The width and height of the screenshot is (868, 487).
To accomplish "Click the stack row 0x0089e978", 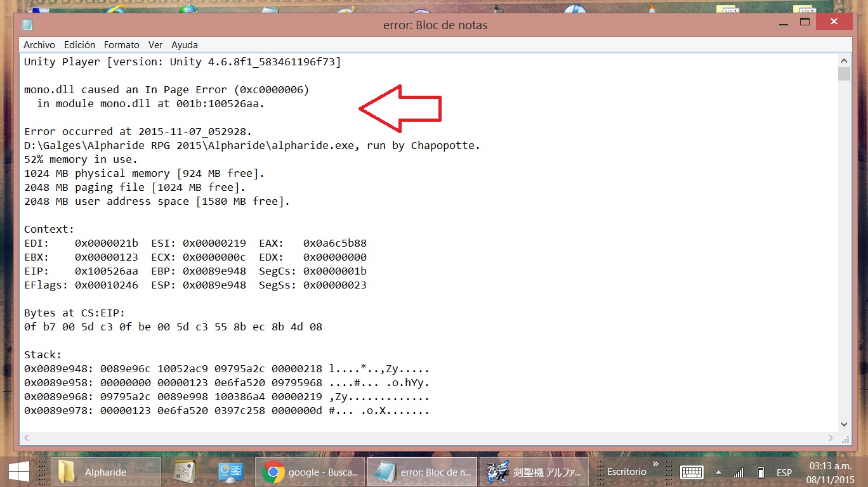I will coord(227,410).
